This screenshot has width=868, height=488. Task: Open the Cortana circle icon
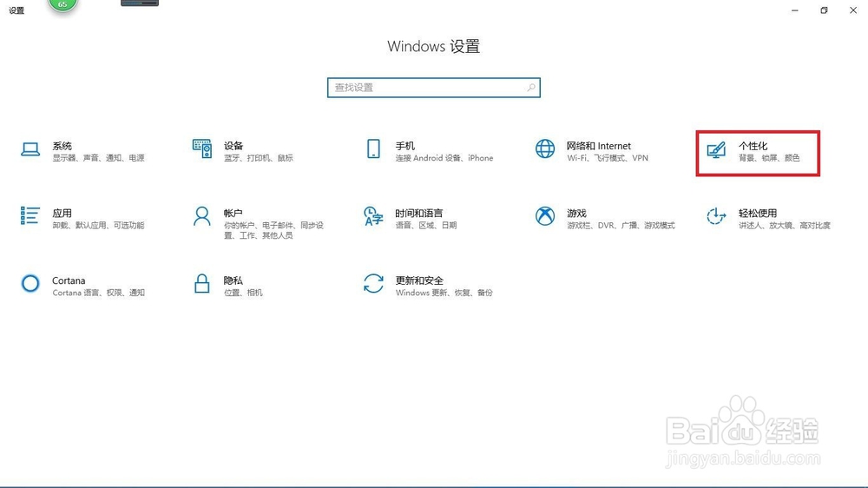(30, 283)
